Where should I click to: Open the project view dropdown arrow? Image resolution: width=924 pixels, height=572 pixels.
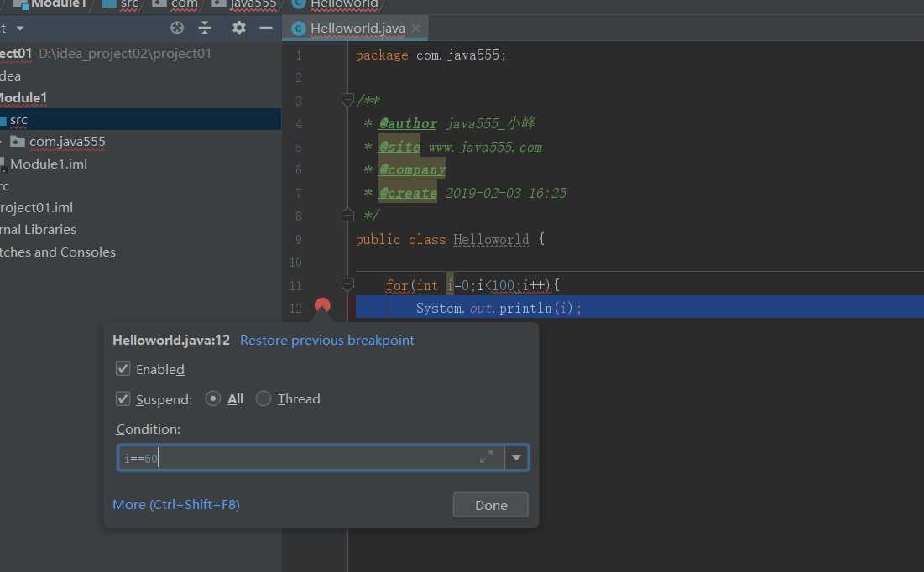coord(20,29)
